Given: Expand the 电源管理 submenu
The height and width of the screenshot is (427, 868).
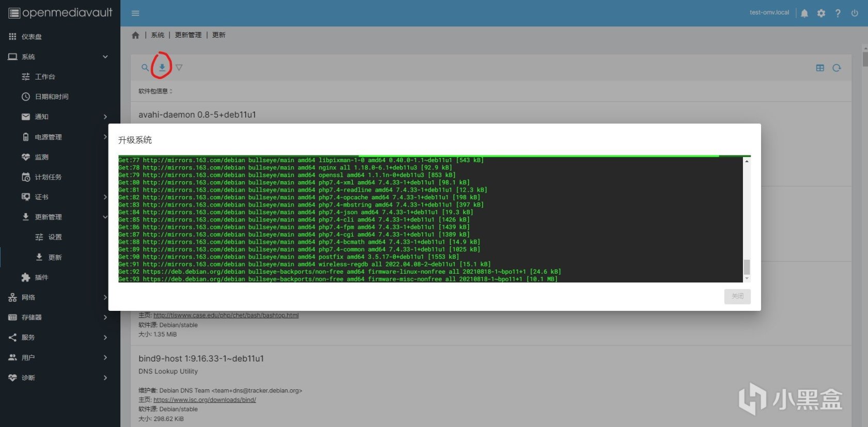Looking at the screenshot, I should tap(60, 137).
